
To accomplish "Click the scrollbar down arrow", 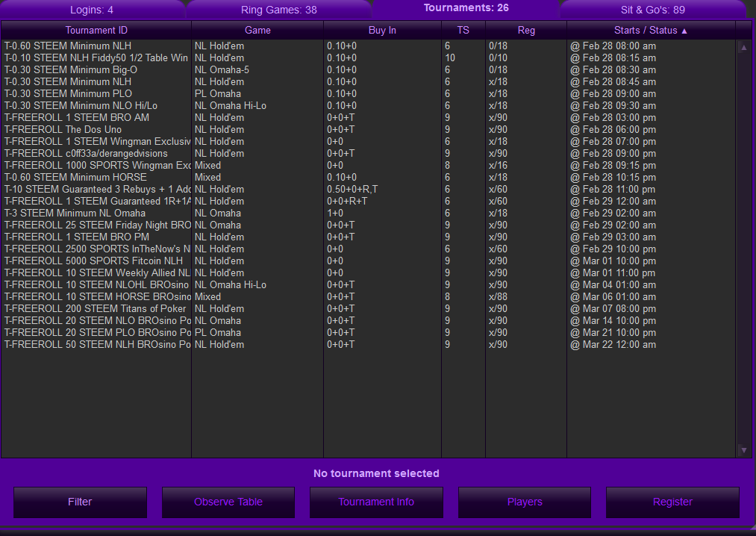I will (x=743, y=450).
